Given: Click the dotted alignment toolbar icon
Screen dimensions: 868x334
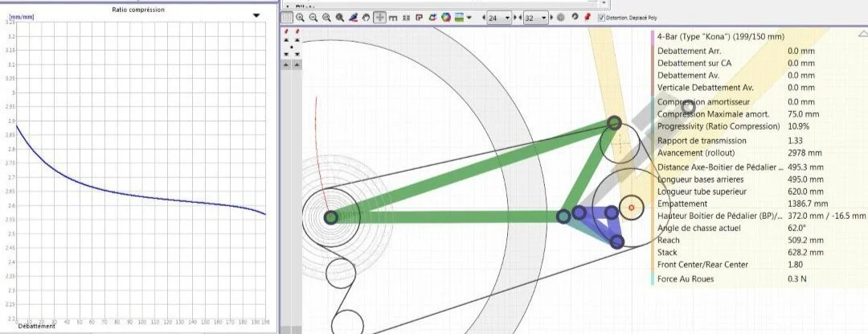Looking at the screenshot, I should [407, 18].
